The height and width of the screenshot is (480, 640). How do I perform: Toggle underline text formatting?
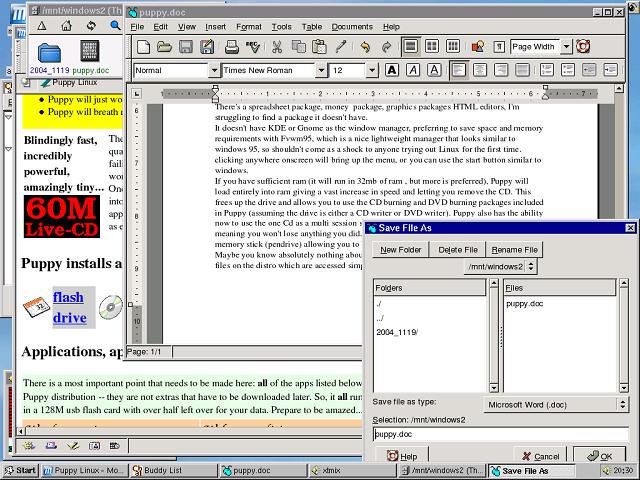tap(431, 71)
